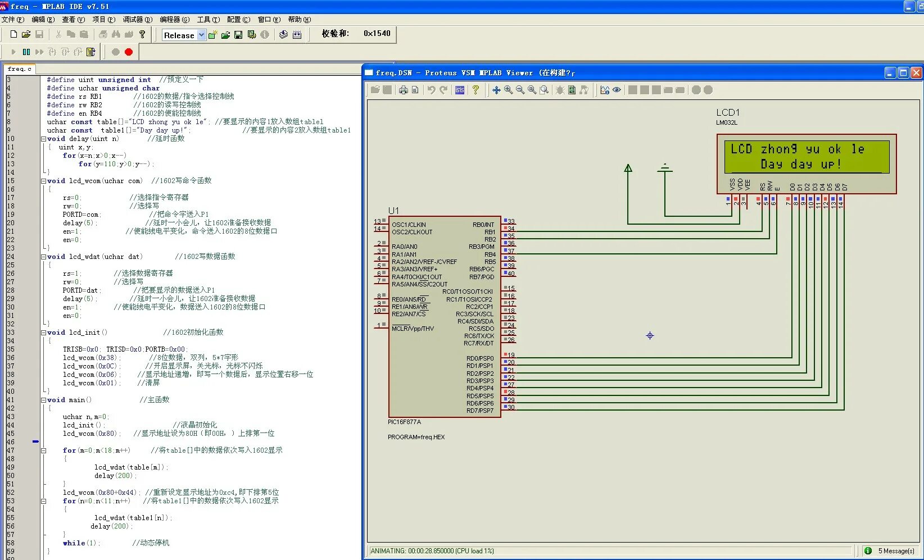Open the ISIS schematic editor icon
Viewport: 924px width, 560px height.
click(x=459, y=90)
